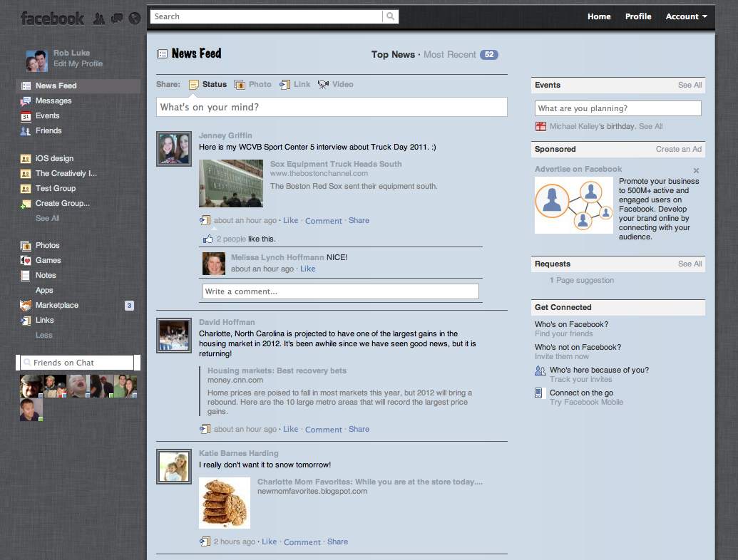
Task: Like David Hoffman's housing market post
Action: [290, 429]
